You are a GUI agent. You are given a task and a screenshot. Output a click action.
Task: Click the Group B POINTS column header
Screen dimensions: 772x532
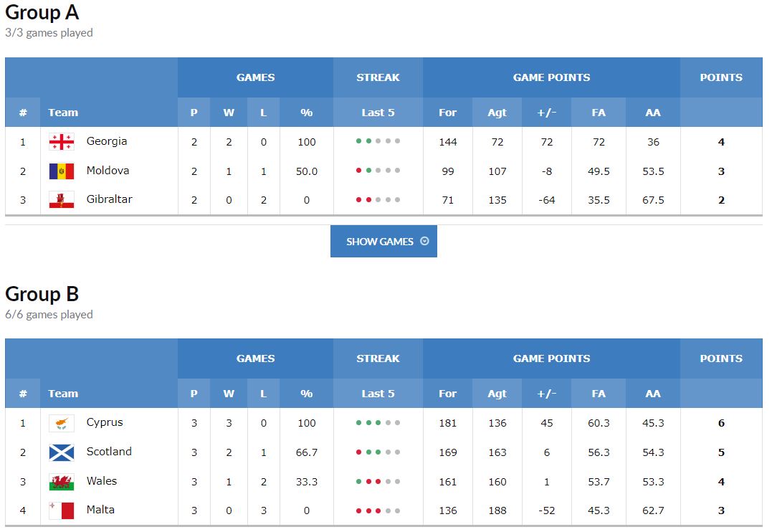point(721,358)
